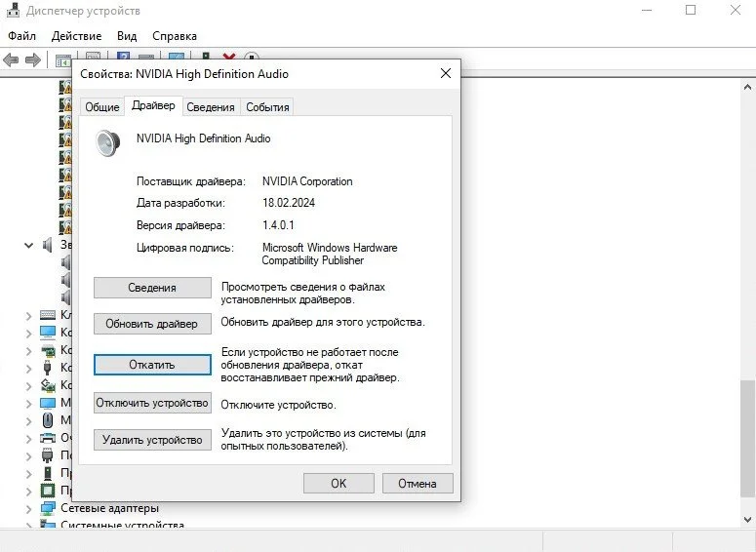Cancel the dialog with Отмена
The height and width of the screenshot is (552, 756).
pos(418,483)
